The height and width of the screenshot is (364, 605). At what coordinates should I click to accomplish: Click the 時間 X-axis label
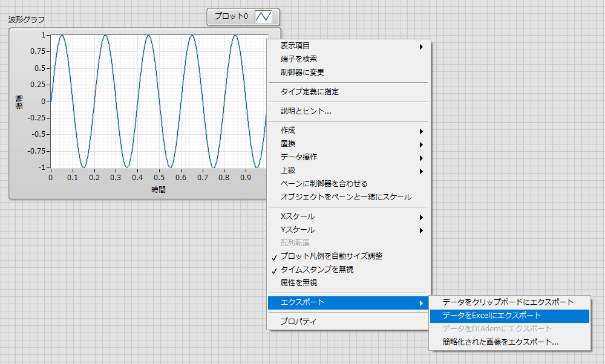point(159,190)
